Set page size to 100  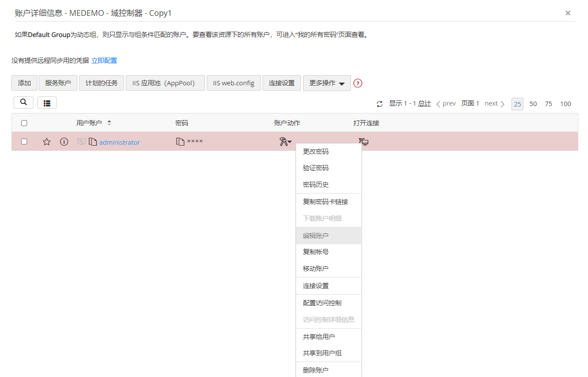pyautogui.click(x=566, y=104)
